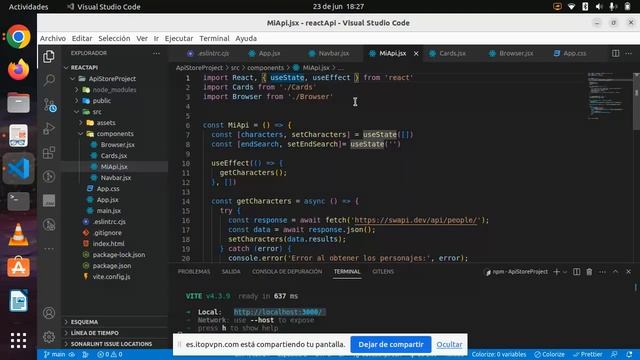Screen dimensions: 640x360
Task: Collapse the components folder
Action: click(80, 133)
